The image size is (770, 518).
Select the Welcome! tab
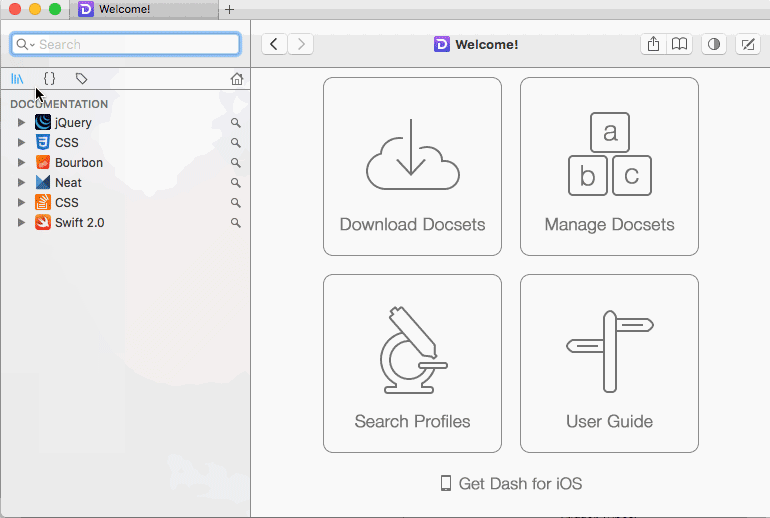pos(150,9)
